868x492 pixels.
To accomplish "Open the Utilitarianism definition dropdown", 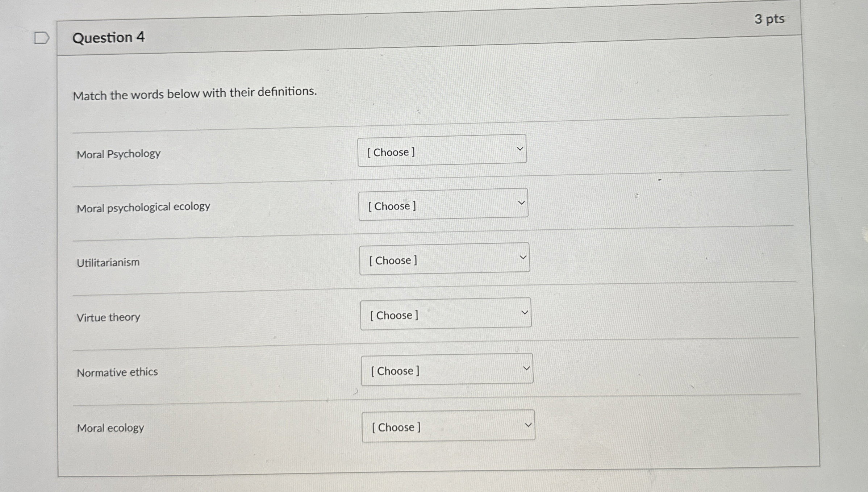I will point(445,260).
